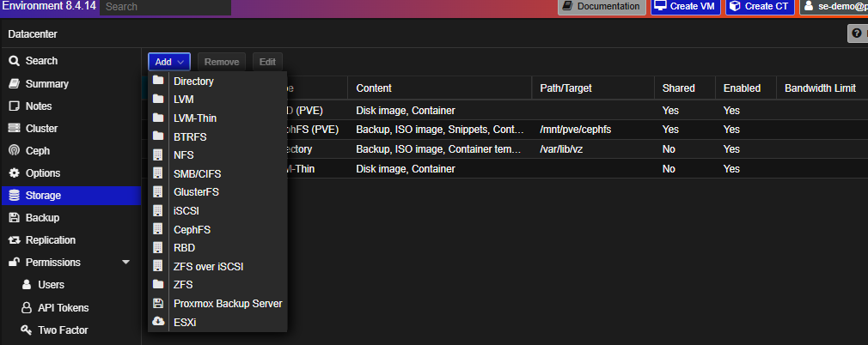Click the Search magnifier icon in sidebar
The image size is (868, 345).
tap(15, 61)
